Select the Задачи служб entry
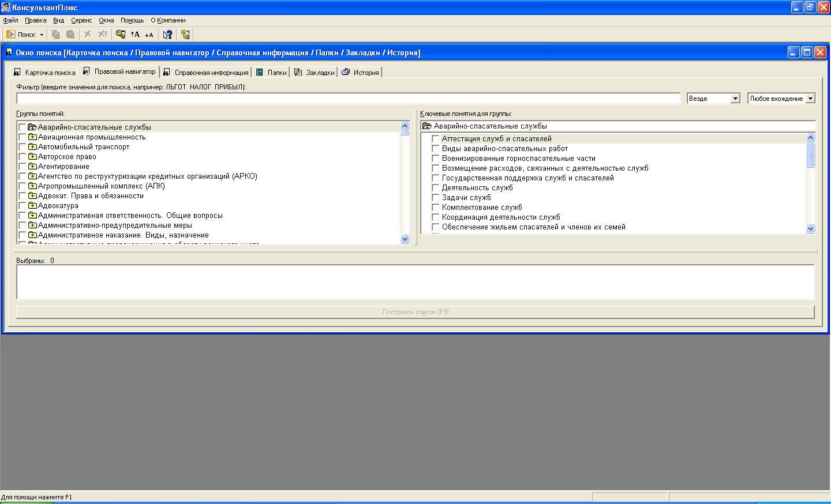Image resolution: width=831 pixels, height=504 pixels. [x=466, y=198]
